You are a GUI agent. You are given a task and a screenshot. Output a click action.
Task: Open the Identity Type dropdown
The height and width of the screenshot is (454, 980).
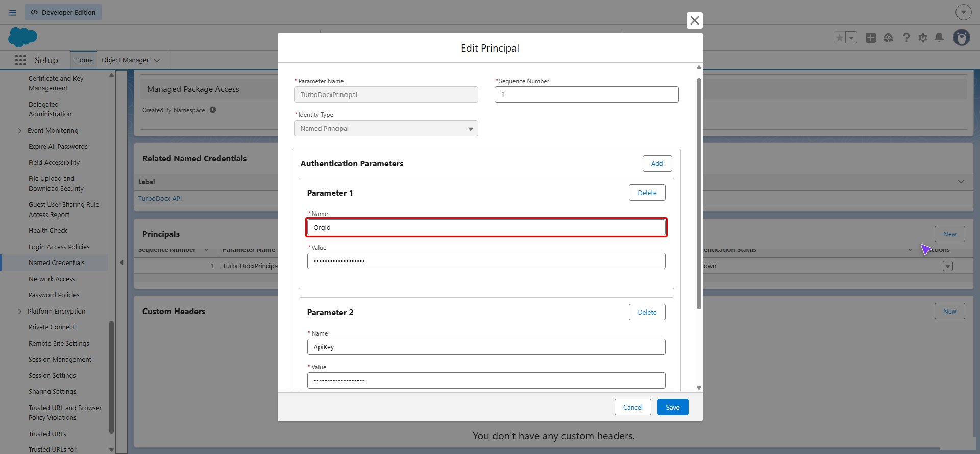click(386, 128)
